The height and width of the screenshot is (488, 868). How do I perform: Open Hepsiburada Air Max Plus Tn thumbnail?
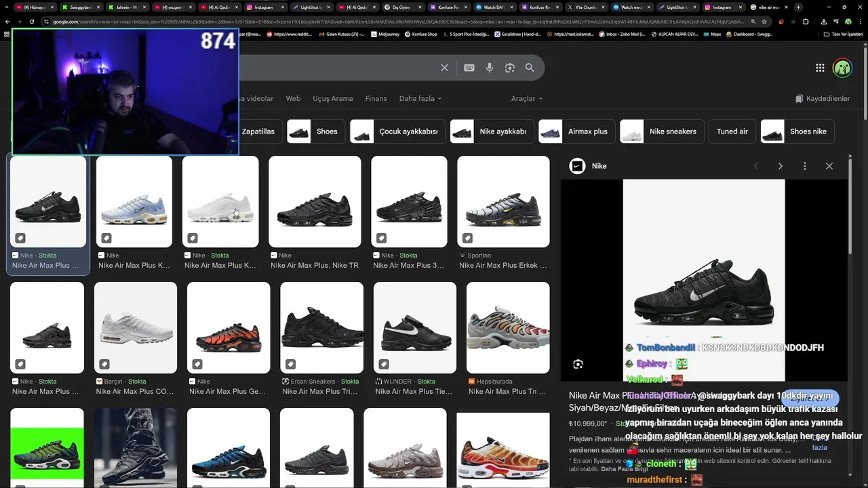pyautogui.click(x=508, y=327)
